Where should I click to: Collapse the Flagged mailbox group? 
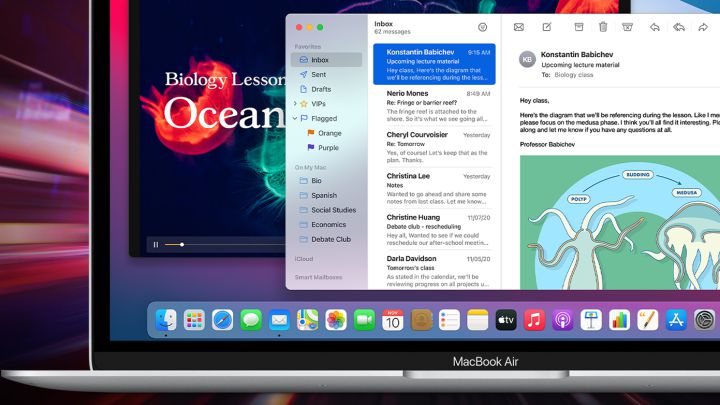point(295,118)
